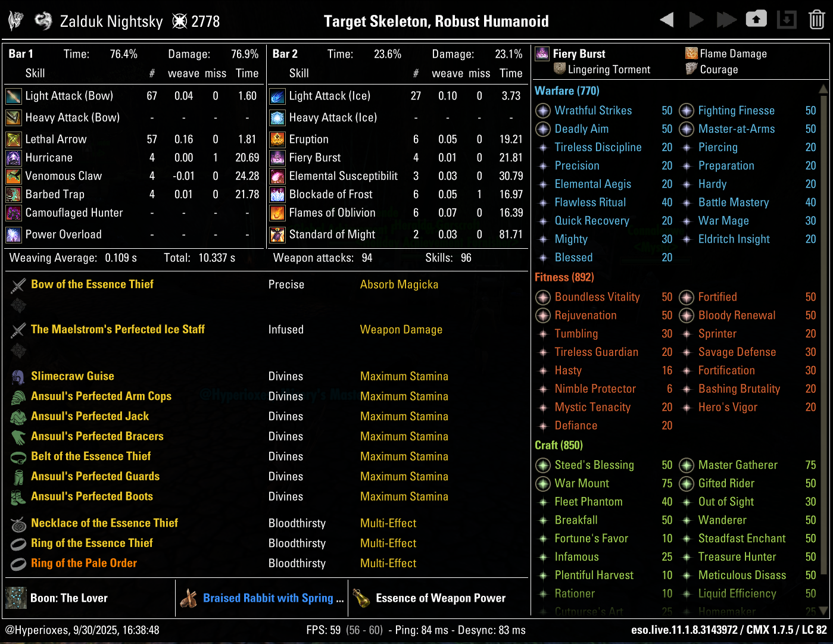Delete the fight with trash icon
Image resolution: width=833 pixels, height=644 pixels.
coord(816,20)
